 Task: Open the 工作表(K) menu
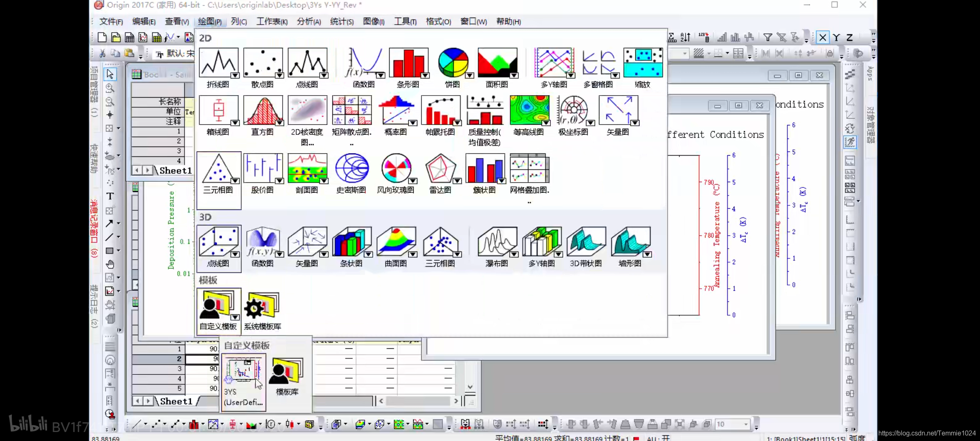tap(272, 22)
